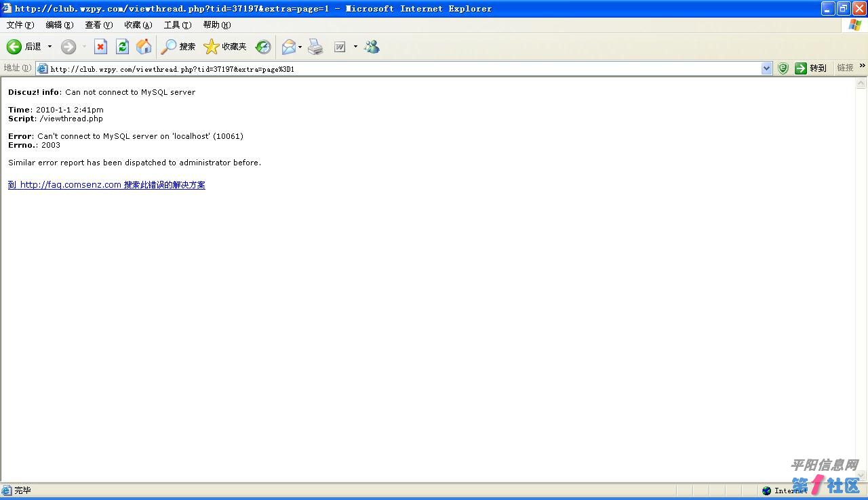
Task: Open the 工具(T) menu
Action: [x=178, y=25]
